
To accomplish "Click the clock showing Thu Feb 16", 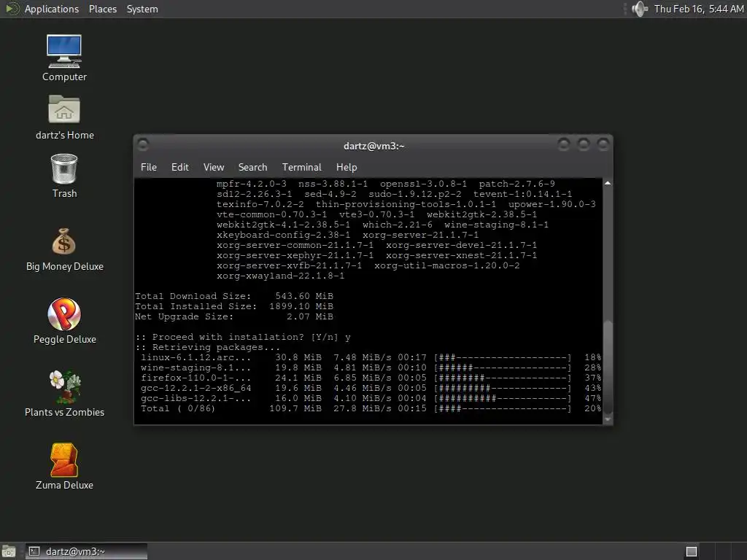I will pos(698,9).
